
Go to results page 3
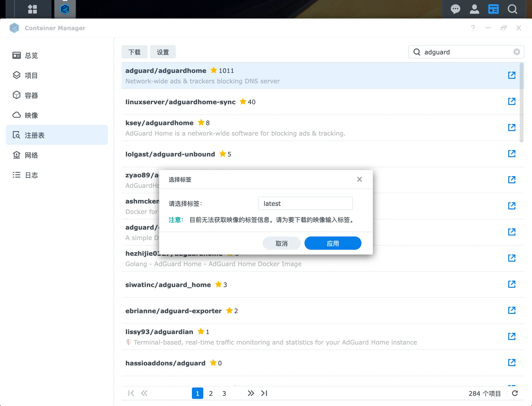[x=224, y=393]
